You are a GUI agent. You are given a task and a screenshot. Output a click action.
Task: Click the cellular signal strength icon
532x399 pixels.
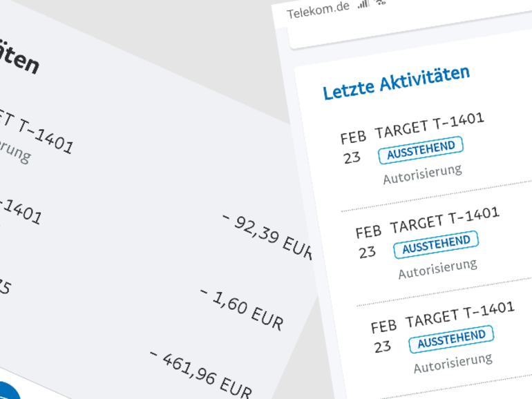(363, 5)
